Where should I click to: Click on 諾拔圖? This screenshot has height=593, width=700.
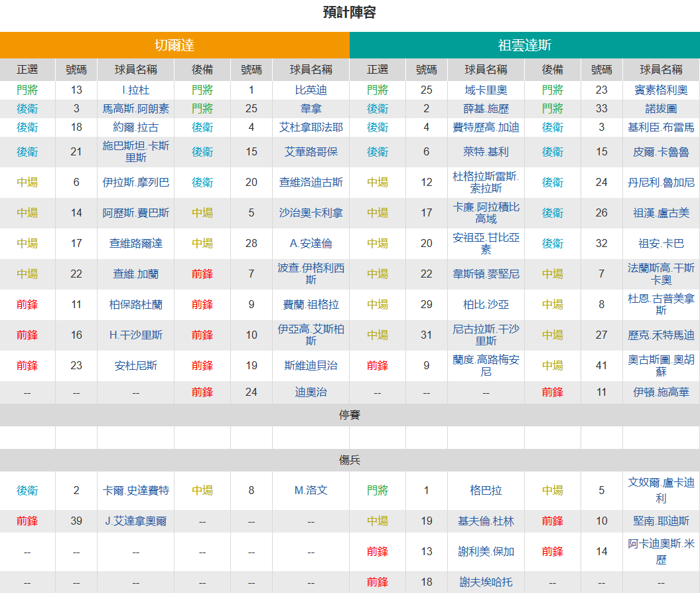pos(661,109)
